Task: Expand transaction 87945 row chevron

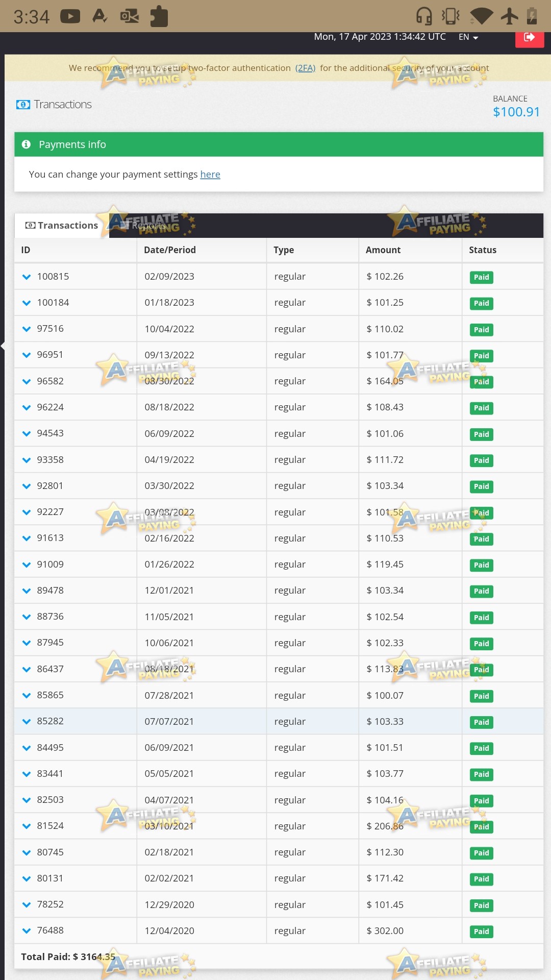Action: [27, 643]
